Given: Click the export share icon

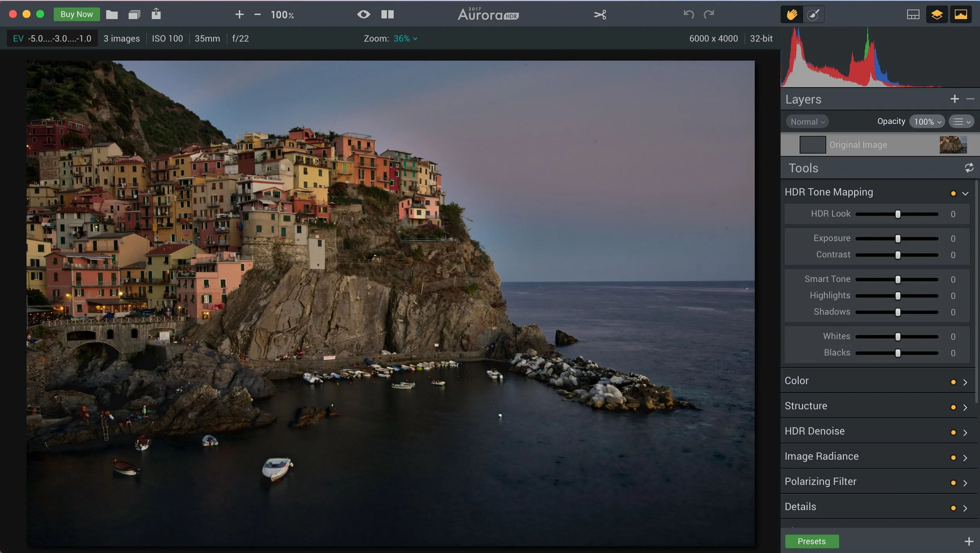Looking at the screenshot, I should pyautogui.click(x=156, y=14).
